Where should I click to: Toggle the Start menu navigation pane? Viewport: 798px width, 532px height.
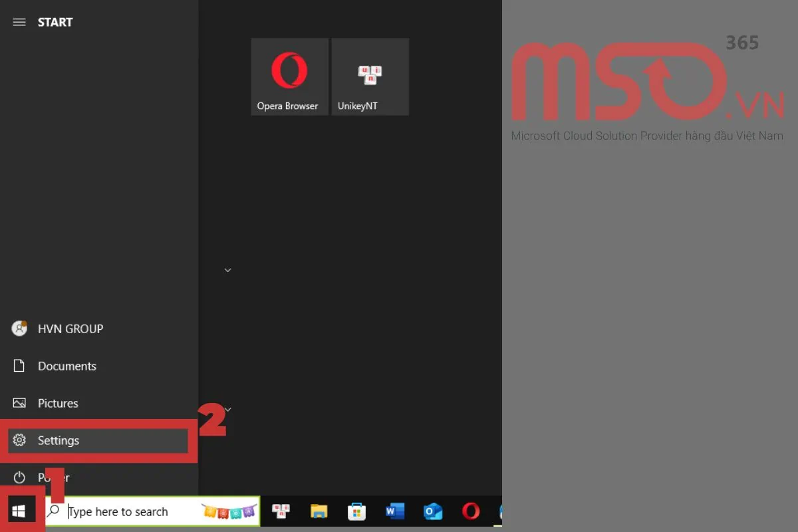19,21
